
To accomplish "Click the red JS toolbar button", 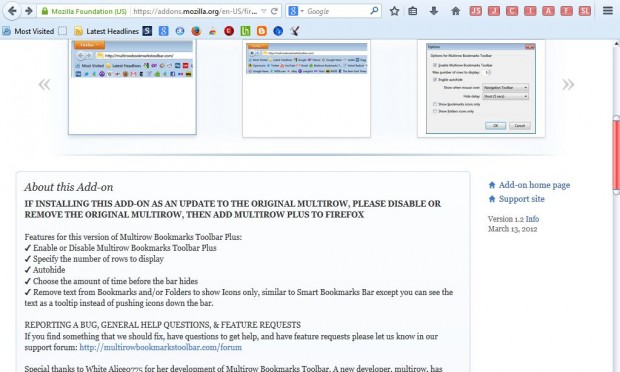I will point(476,11).
